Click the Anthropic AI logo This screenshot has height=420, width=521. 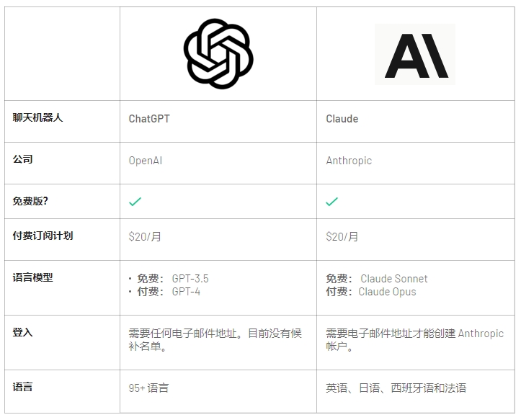click(x=415, y=55)
